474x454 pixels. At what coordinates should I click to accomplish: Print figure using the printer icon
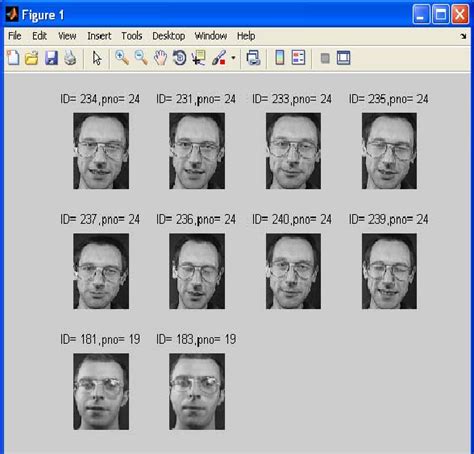[x=70, y=58]
